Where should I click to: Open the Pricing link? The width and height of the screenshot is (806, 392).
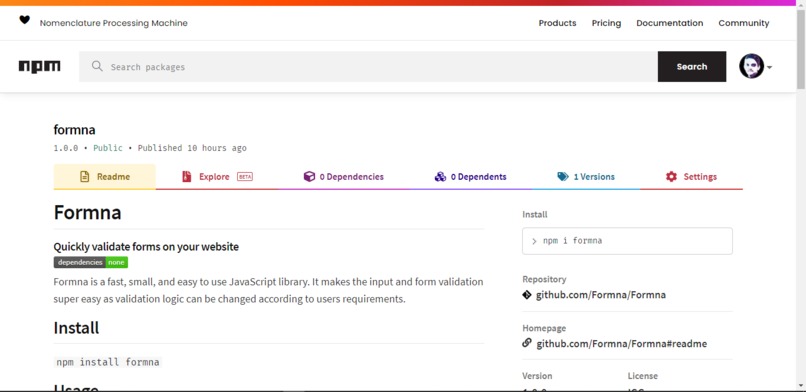(606, 23)
